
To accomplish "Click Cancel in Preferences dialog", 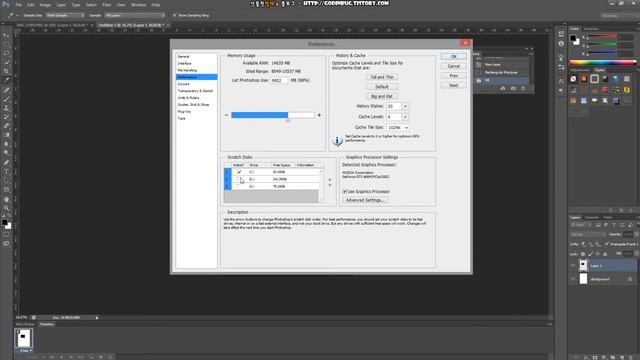I will (453, 66).
